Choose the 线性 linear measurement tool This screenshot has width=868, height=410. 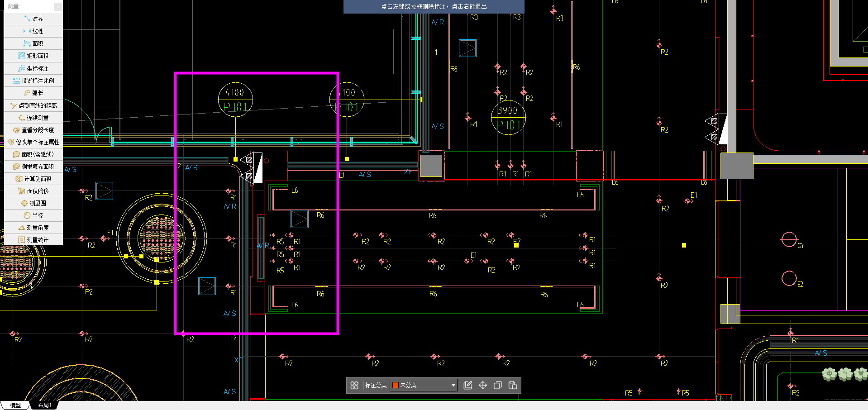click(x=33, y=31)
